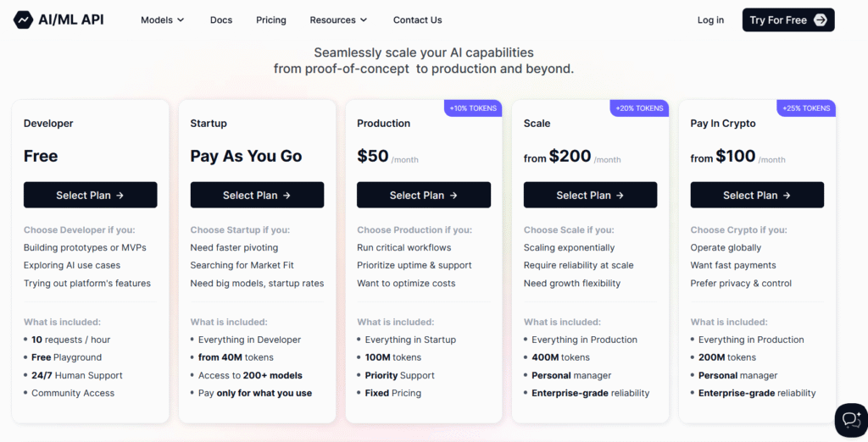Select the Startup Pay As You Go plan

(257, 195)
